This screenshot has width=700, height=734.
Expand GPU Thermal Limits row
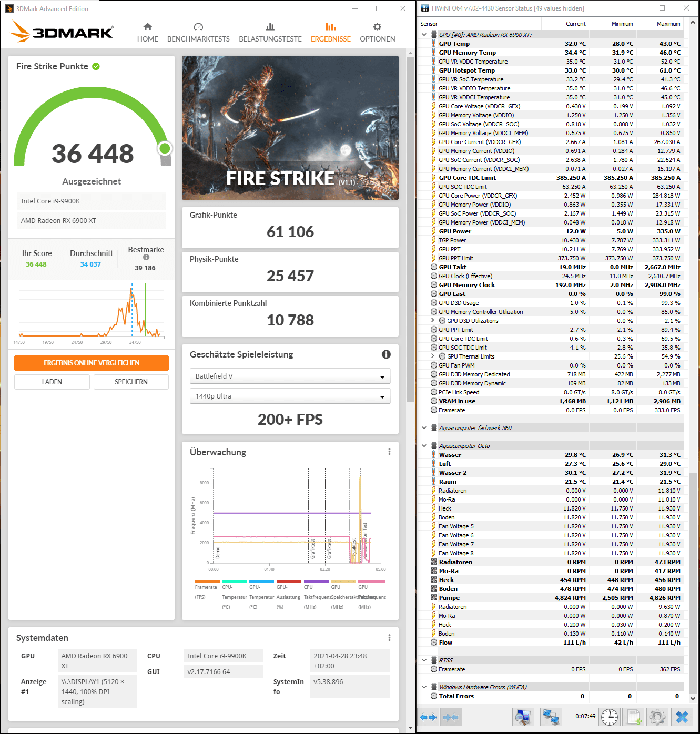(433, 356)
